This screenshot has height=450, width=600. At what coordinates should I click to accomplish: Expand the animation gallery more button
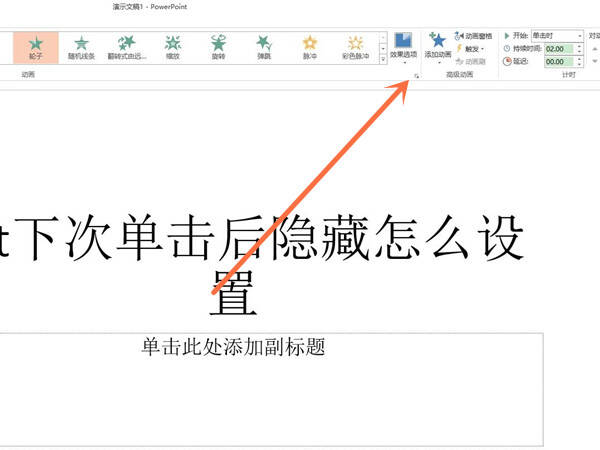pos(383,59)
